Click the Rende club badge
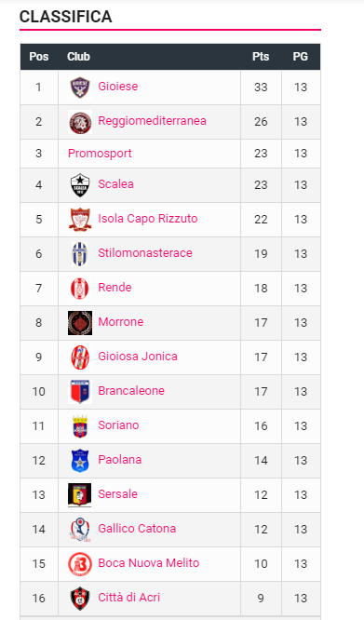364x620 pixels. (80, 289)
